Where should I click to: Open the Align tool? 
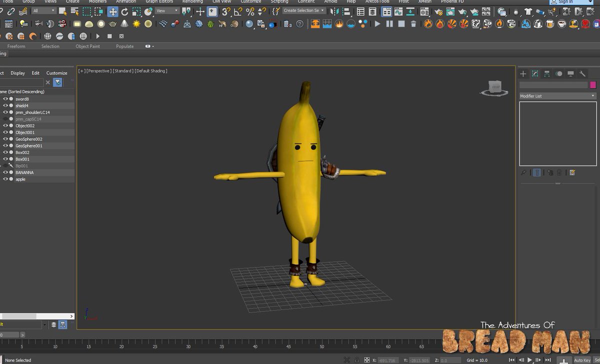tap(346, 11)
